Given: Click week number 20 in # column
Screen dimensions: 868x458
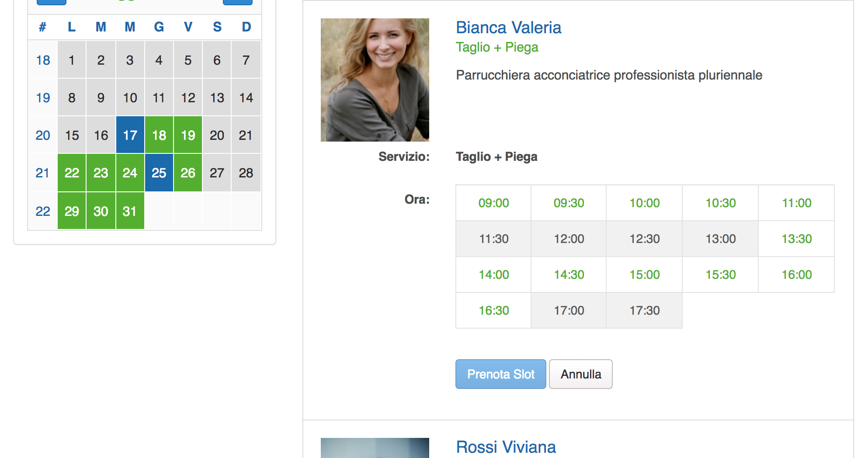Looking at the screenshot, I should [x=43, y=135].
